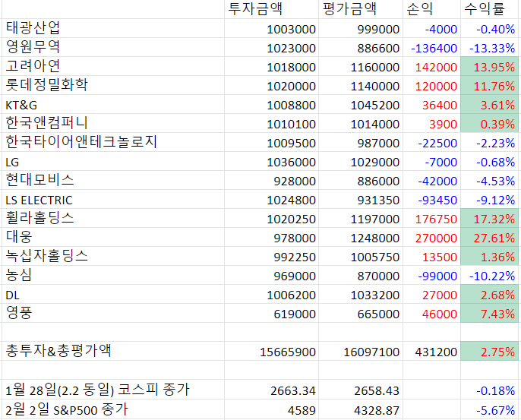Select the 7.43% return cell
Viewport: 521px width, 420px height.
[x=489, y=313]
